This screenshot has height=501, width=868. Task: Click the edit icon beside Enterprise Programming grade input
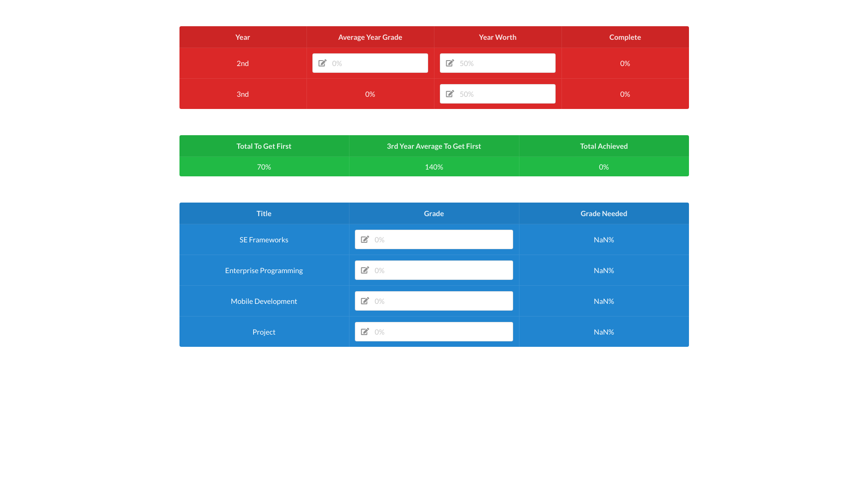(365, 270)
